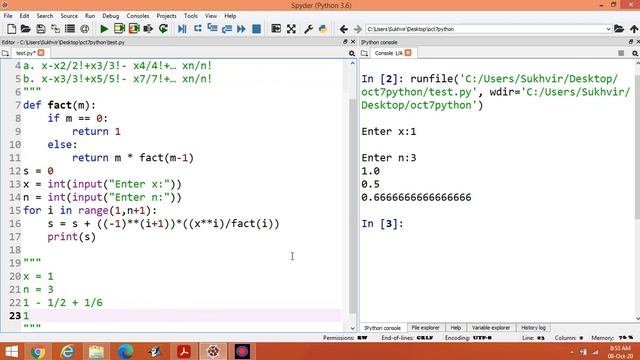This screenshot has height=360, width=640.
Task: Browse console tabs icon left of Console 1/A
Action: tap(364, 53)
